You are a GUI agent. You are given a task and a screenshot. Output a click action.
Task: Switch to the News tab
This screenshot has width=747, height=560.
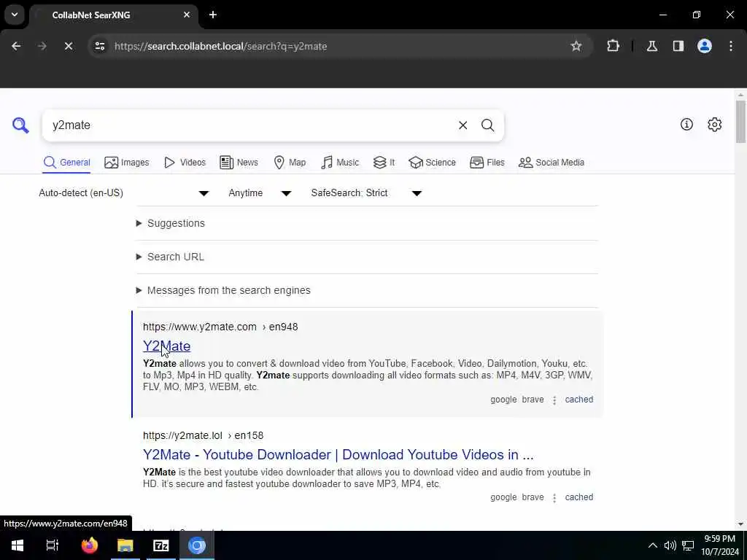pos(239,163)
